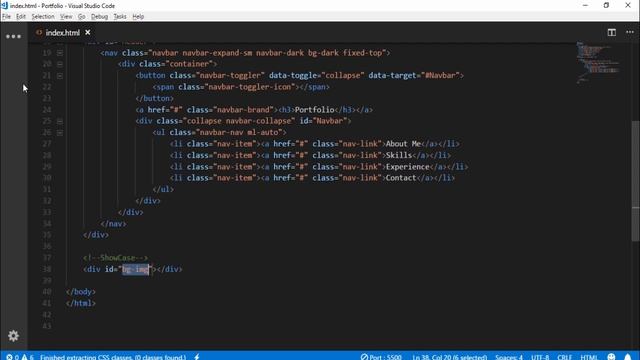Click the closing button tag on line 23
The height and width of the screenshot is (360, 640).
(155, 98)
